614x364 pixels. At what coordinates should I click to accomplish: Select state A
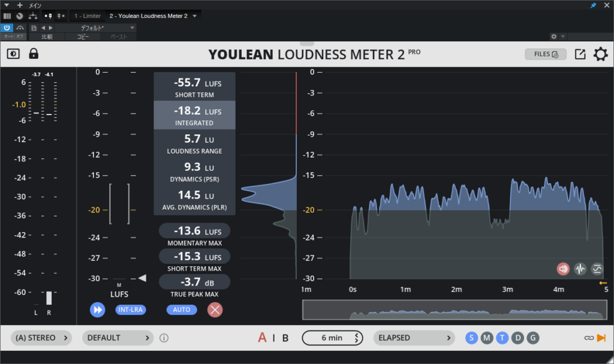pyautogui.click(x=262, y=338)
